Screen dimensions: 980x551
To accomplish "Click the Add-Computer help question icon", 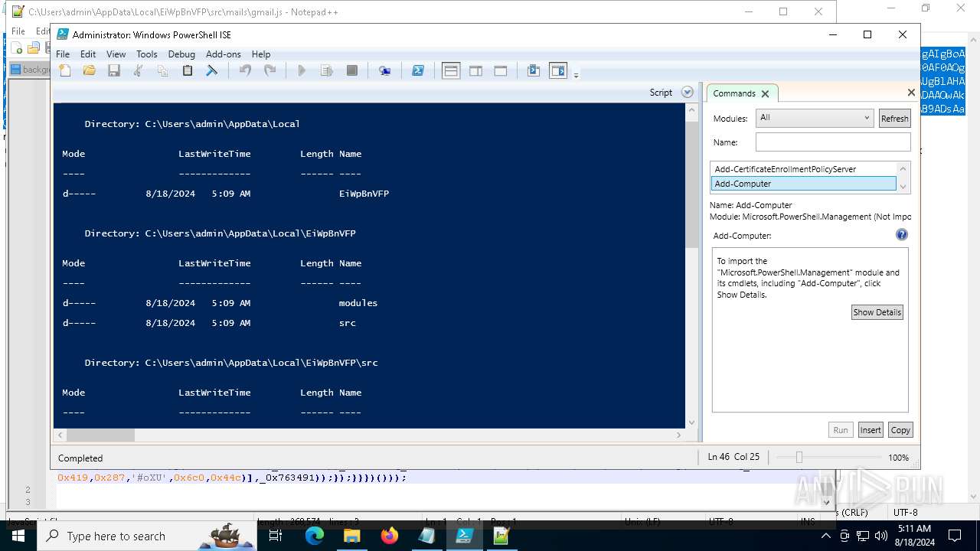I will point(902,235).
